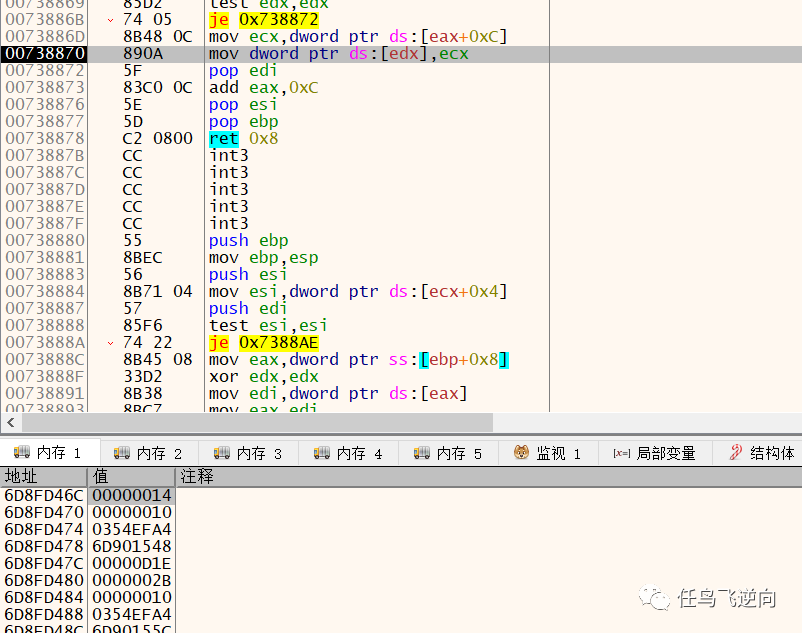Click the memory icon on 内存 2 tab
Image resolution: width=802 pixels, height=633 pixels.
click(x=122, y=453)
